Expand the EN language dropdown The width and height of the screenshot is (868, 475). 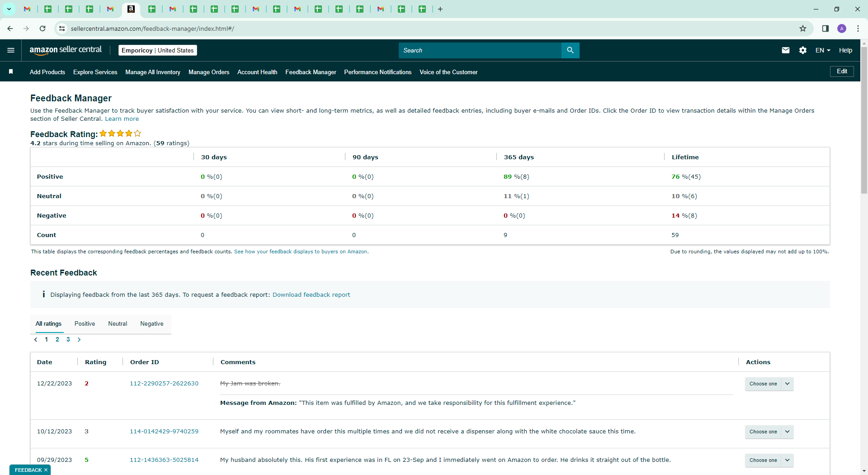[x=823, y=50]
